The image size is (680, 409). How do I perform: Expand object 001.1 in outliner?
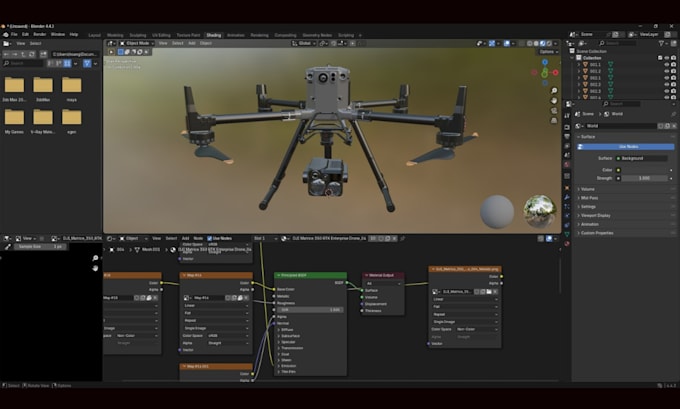tap(579, 64)
